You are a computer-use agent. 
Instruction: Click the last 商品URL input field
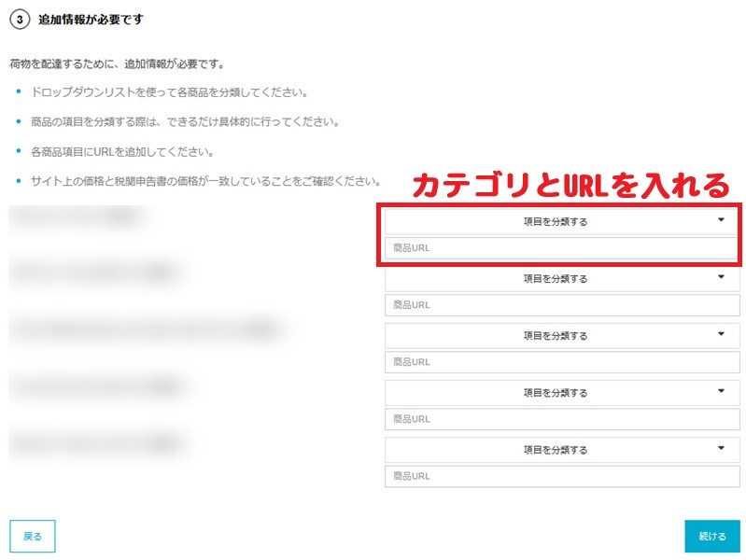[x=560, y=476]
